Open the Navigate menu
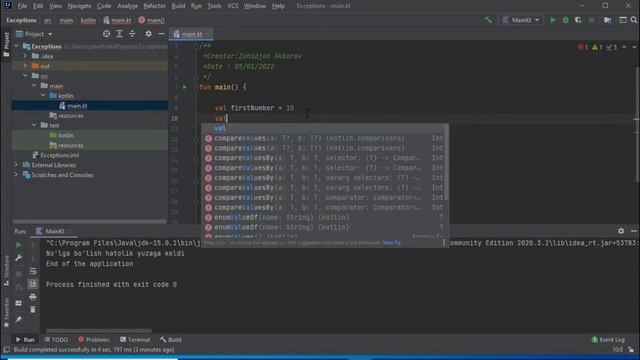The height and width of the screenshot is (360, 640). pyautogui.click(x=79, y=6)
